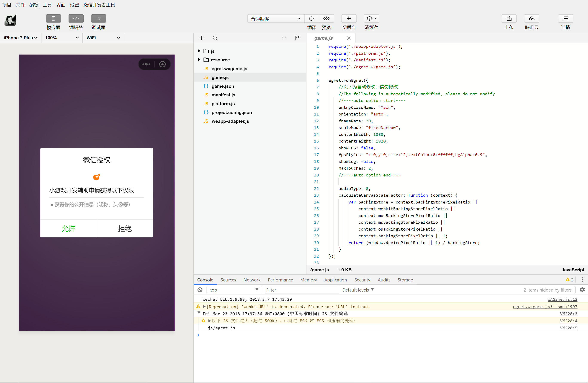This screenshot has height=383, width=588.
Task: Open the 项目 menu
Action: (7, 5)
